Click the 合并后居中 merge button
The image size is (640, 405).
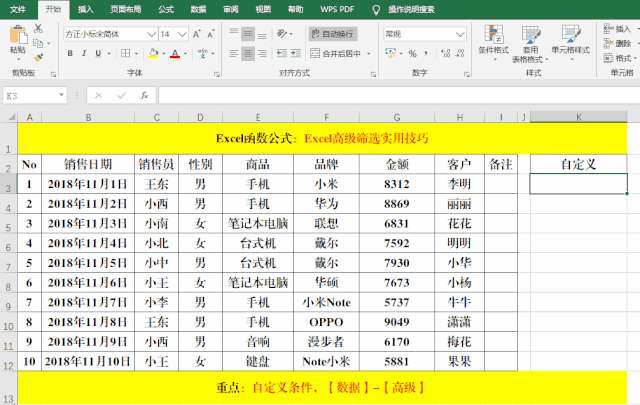(x=336, y=53)
